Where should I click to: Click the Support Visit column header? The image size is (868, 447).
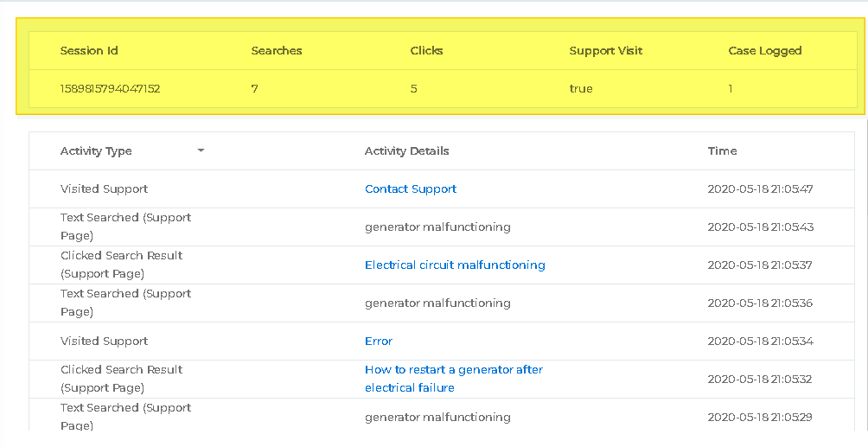[605, 50]
